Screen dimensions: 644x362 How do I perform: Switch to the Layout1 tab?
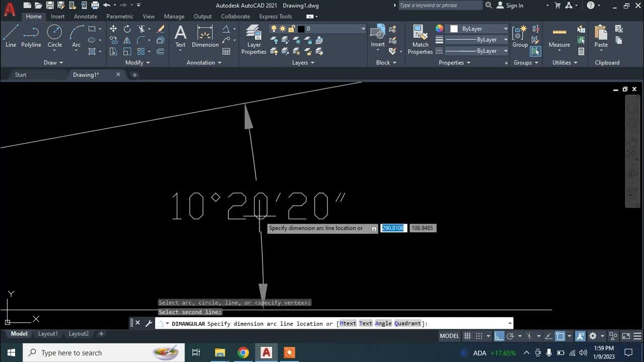pos(48,334)
